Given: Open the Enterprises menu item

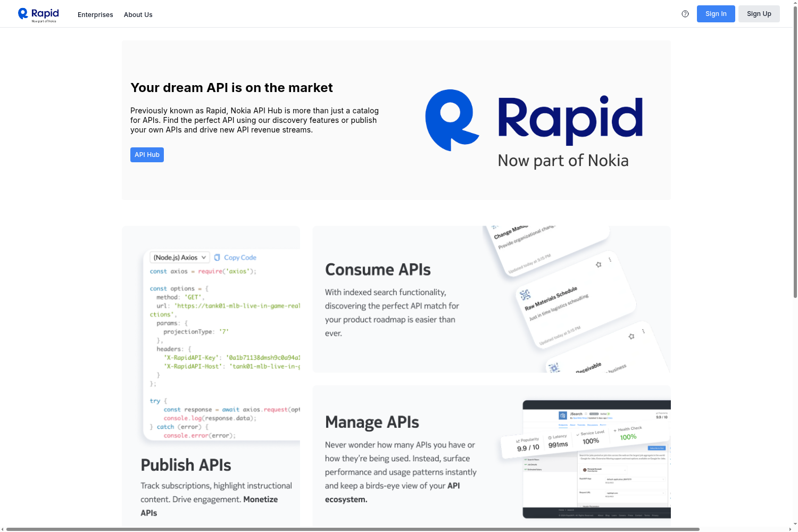Looking at the screenshot, I should point(95,15).
